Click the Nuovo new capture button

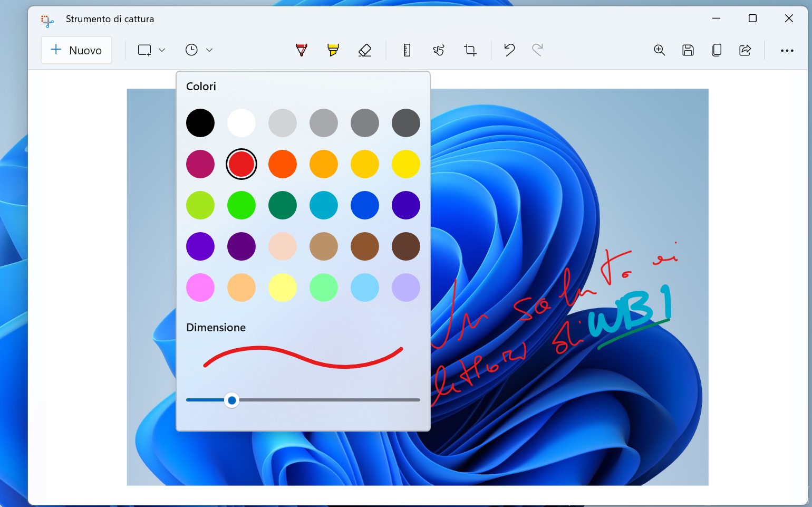[x=76, y=50]
